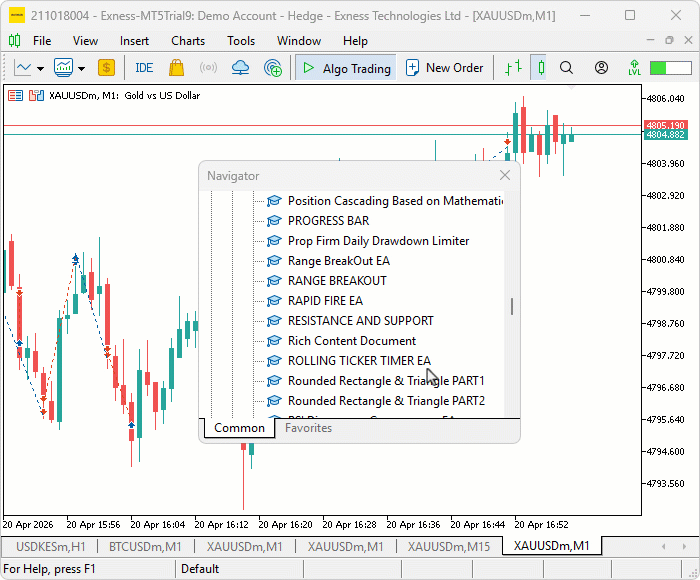Switch to XAUUSDm,M15 chart tab
The width and height of the screenshot is (700, 580).
point(449,547)
